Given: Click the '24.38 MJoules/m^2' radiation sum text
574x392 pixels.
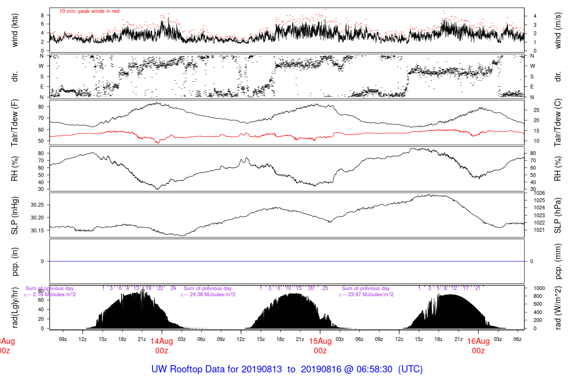Looking at the screenshot, I should (x=212, y=295).
